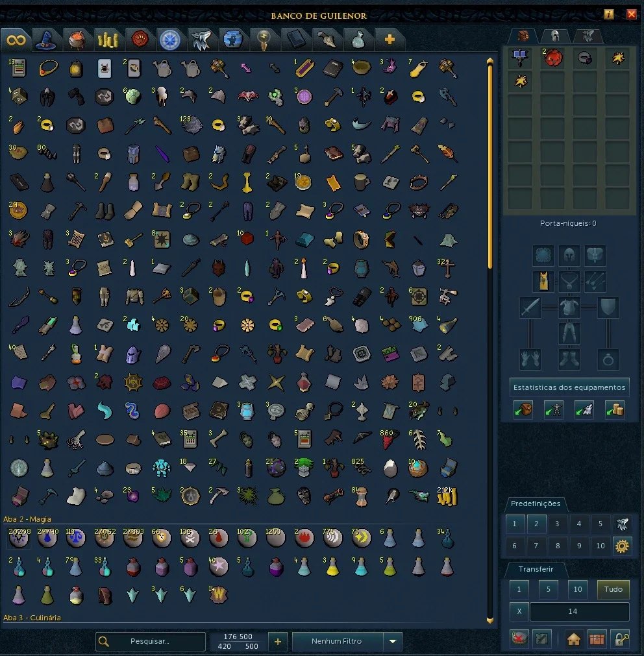Image resolution: width=644 pixels, height=656 pixels.
Task: Open bank help info icon
Action: (x=609, y=14)
